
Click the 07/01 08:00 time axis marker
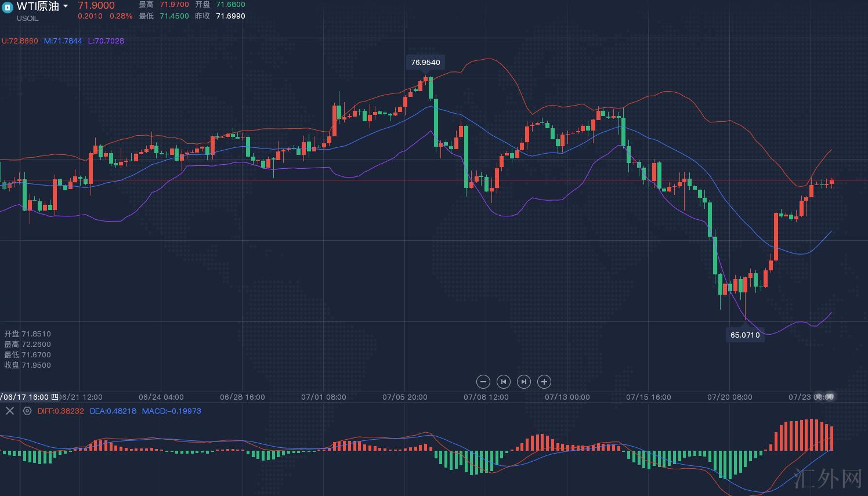323,397
